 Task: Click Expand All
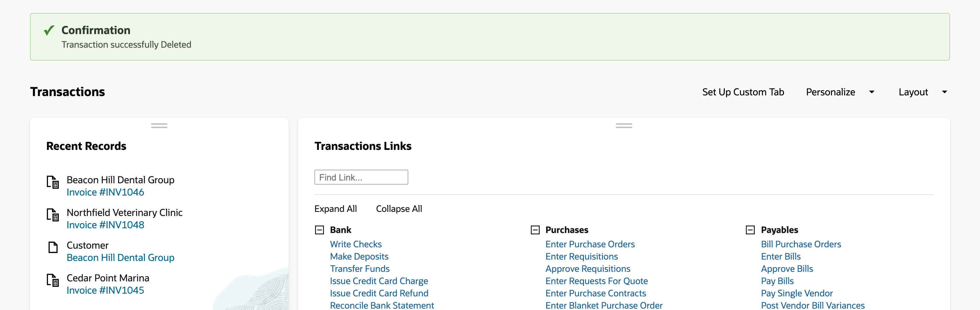[336, 209]
